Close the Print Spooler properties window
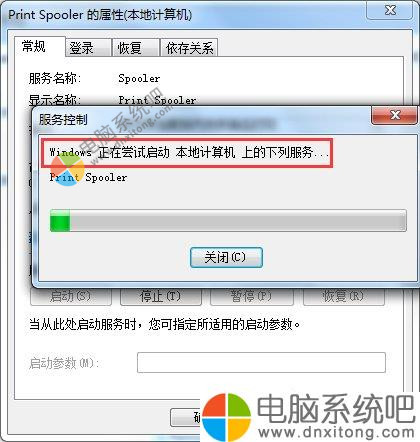 pyautogui.click(x=390, y=10)
